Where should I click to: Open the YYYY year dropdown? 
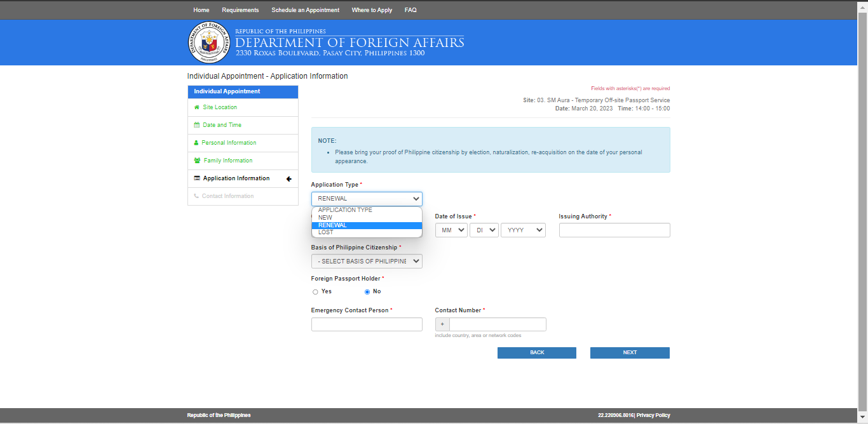[x=523, y=230]
